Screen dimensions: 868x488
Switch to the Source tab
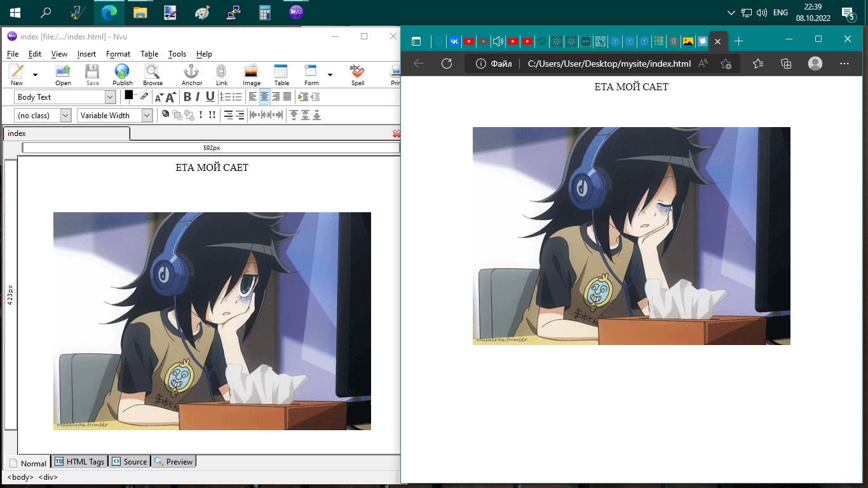[x=130, y=462]
